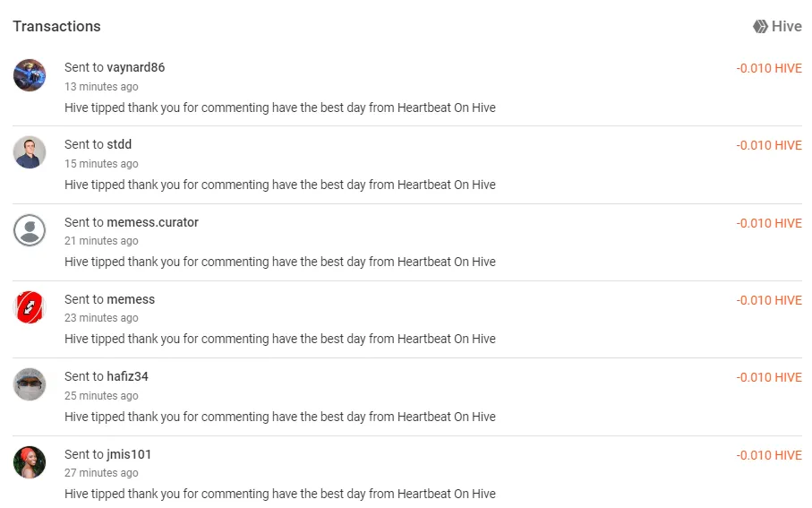Go to the memess username link
812x508 pixels.
(x=131, y=299)
